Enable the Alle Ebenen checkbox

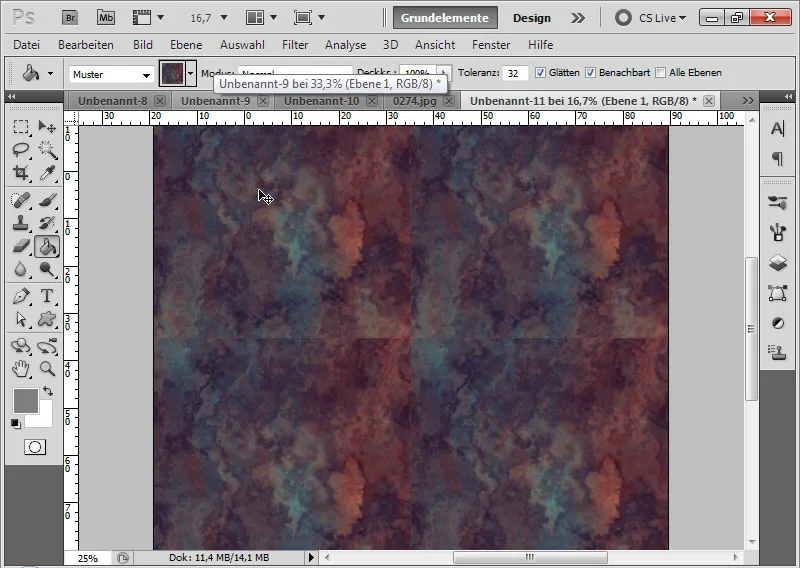pos(660,73)
